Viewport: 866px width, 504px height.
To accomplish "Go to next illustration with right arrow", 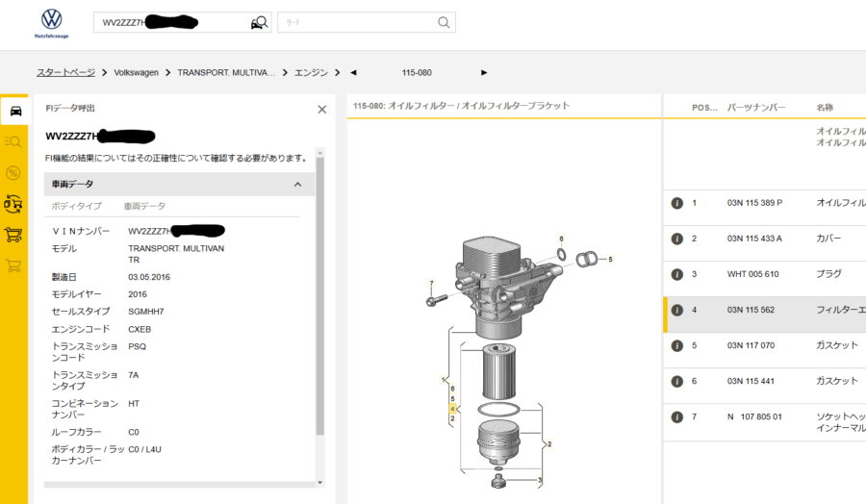I will [484, 72].
